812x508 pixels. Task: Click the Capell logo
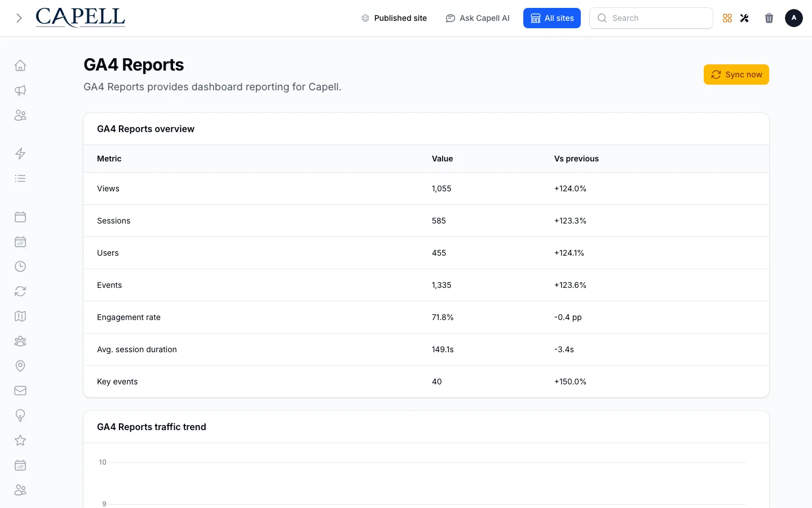click(80, 18)
